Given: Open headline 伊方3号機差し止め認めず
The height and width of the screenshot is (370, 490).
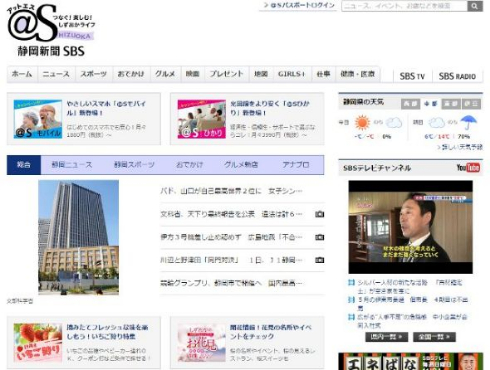Looking at the screenshot, I should 231,237.
